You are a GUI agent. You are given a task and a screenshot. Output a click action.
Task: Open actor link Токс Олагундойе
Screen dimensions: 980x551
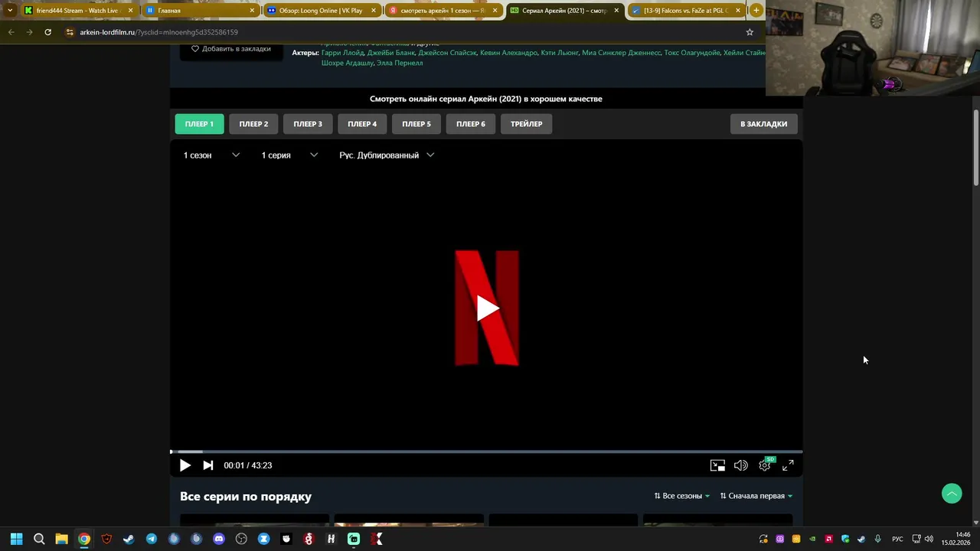[x=692, y=53]
